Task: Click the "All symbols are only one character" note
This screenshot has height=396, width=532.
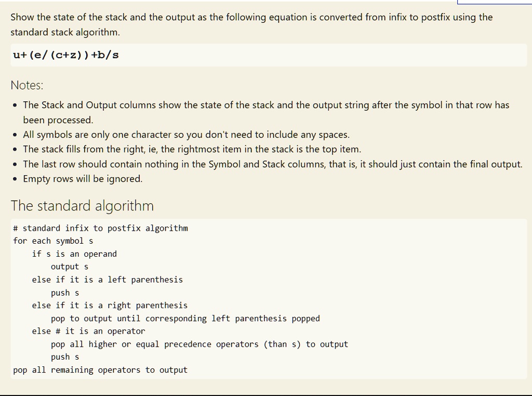Action: tap(186, 135)
